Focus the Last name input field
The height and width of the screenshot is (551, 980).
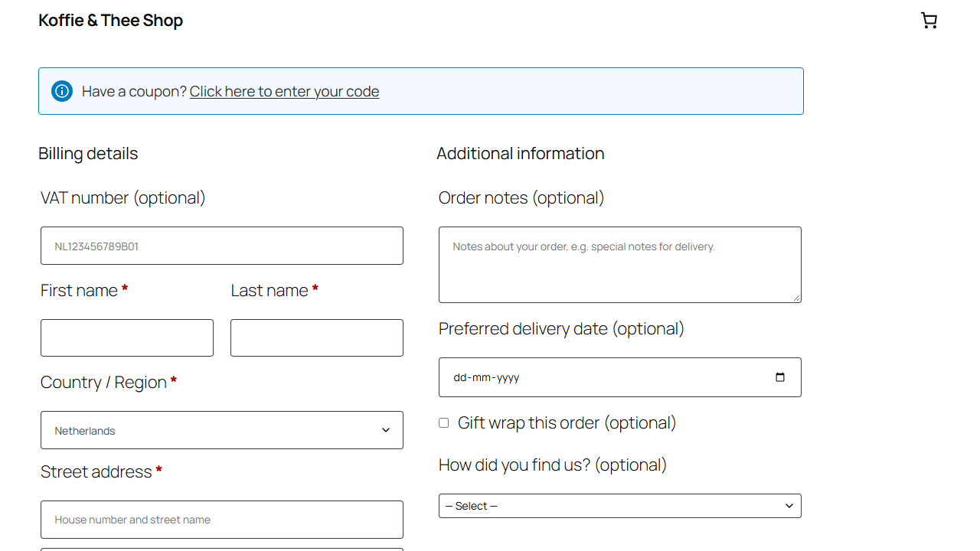[x=317, y=337]
